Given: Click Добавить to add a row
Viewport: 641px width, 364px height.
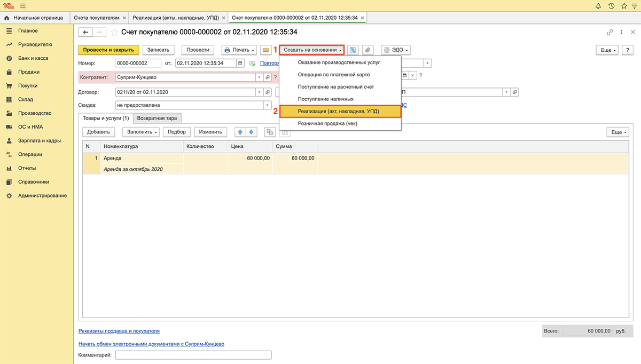Looking at the screenshot, I should (98, 132).
